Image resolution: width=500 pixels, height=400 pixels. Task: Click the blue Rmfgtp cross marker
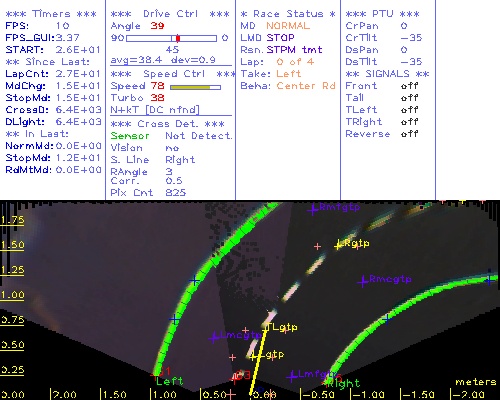coord(313,210)
